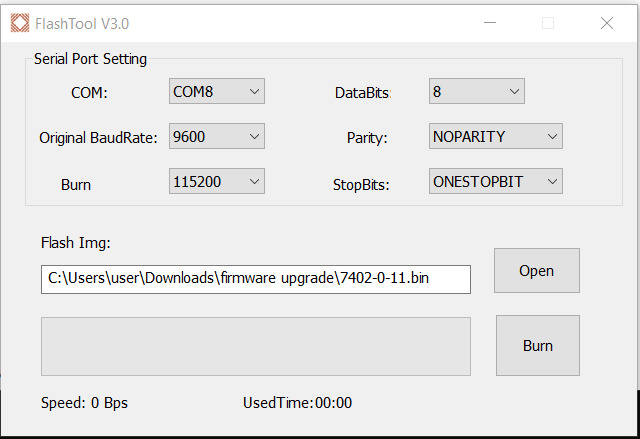640x439 pixels.
Task: Open the Original BaudRate dropdown set to 9600
Action: (217, 137)
